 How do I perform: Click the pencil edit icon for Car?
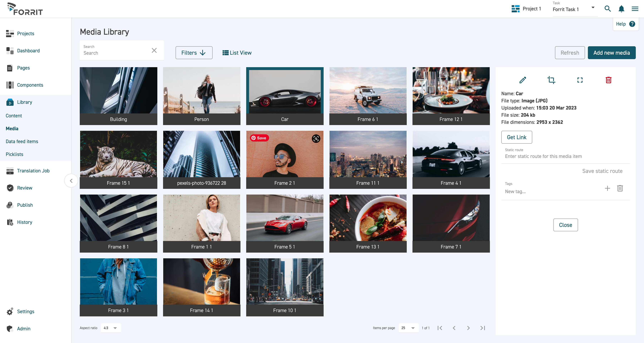[522, 80]
